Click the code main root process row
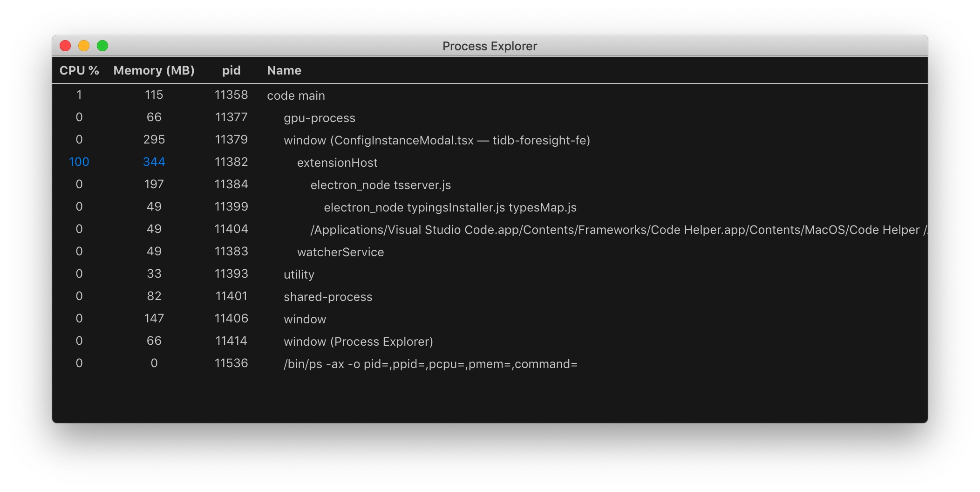 [x=295, y=95]
